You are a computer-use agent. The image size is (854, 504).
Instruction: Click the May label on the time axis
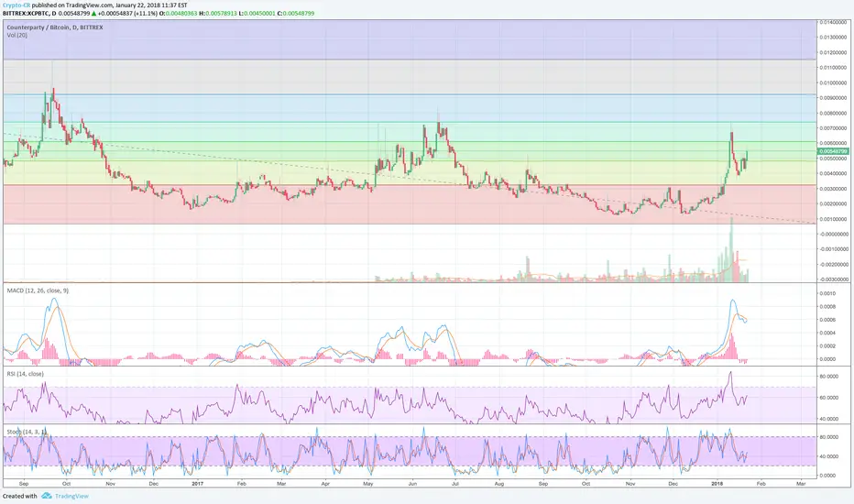click(x=367, y=483)
